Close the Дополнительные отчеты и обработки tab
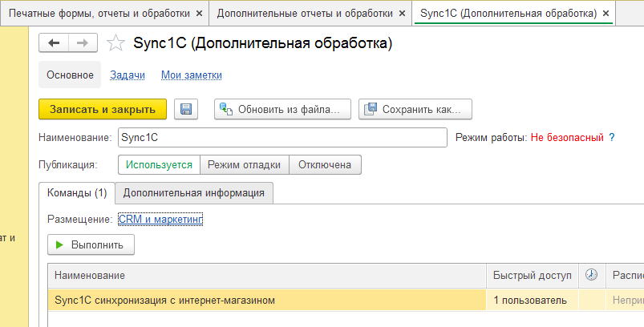Screen dimensions: 644x327 click(x=401, y=14)
